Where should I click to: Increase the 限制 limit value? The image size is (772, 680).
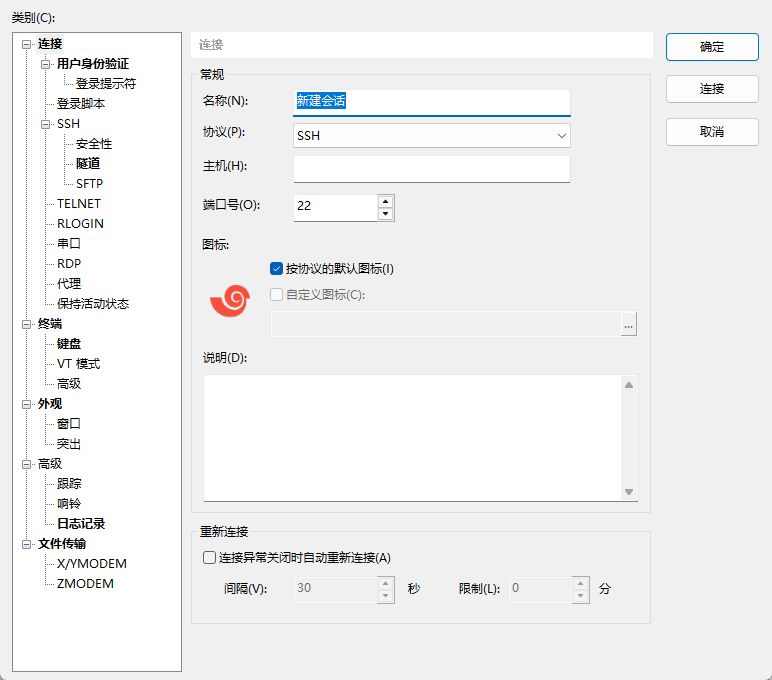580,583
